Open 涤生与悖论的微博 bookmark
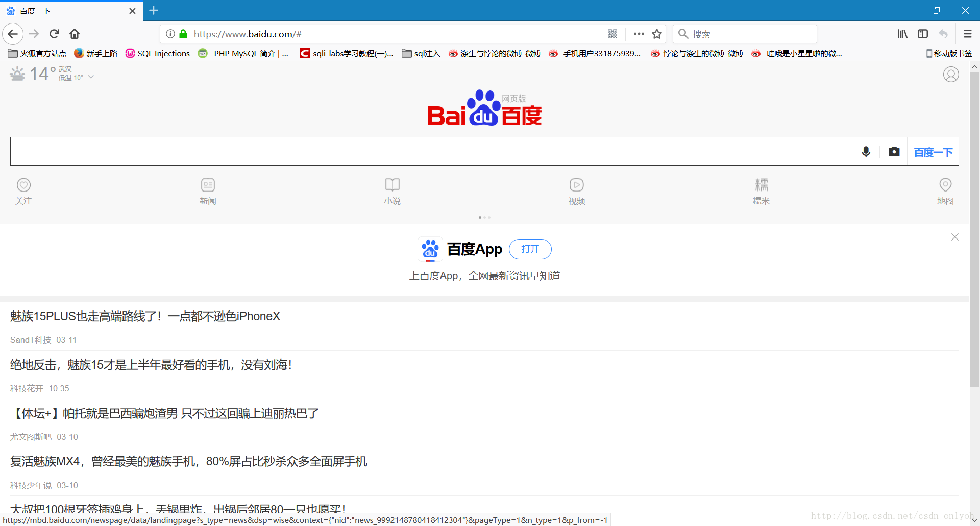 tap(495, 53)
